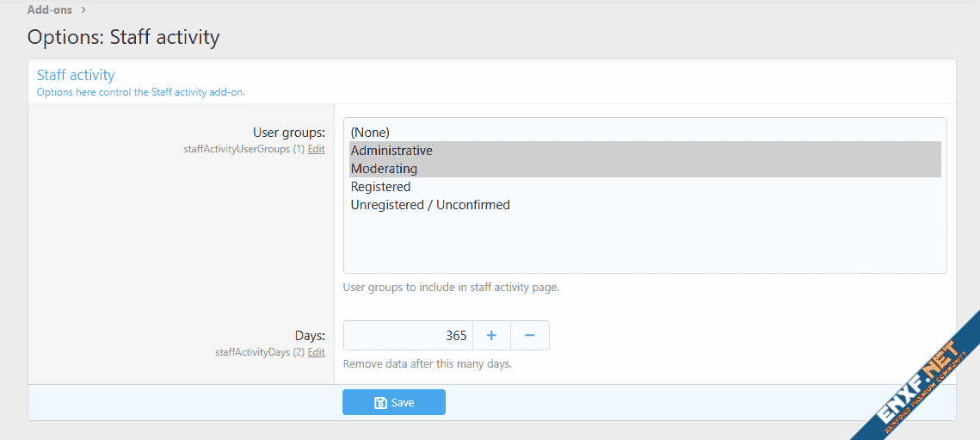Image resolution: width=980 pixels, height=440 pixels.
Task: Click the minus icon to decrease Days
Action: (x=530, y=336)
